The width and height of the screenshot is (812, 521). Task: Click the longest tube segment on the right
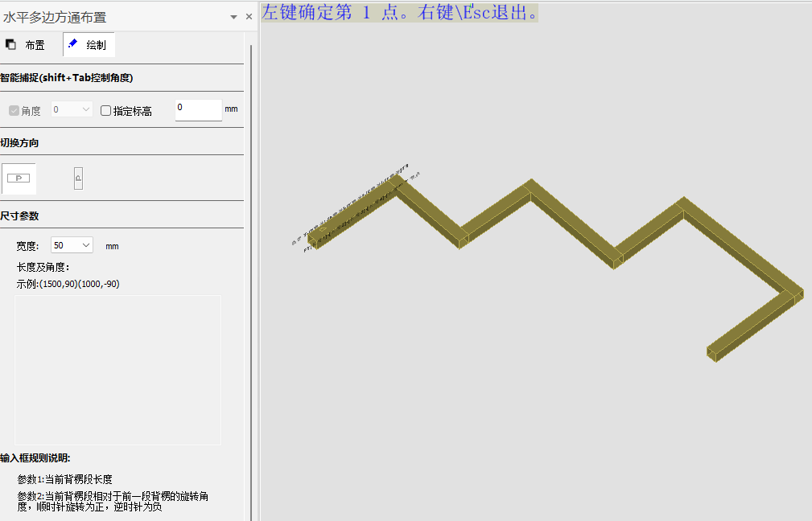pos(739,248)
